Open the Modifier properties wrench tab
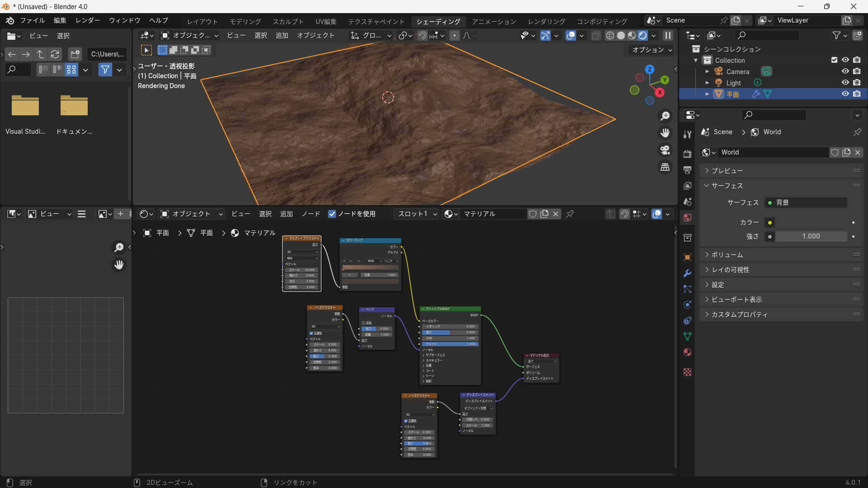 pos(687,273)
